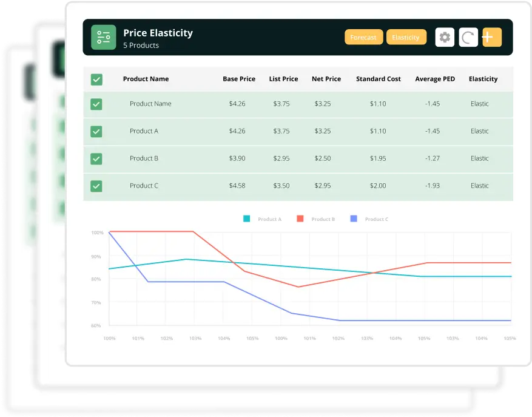Click the 5 Products label
Viewport: 532px width, 417px height.
140,45
